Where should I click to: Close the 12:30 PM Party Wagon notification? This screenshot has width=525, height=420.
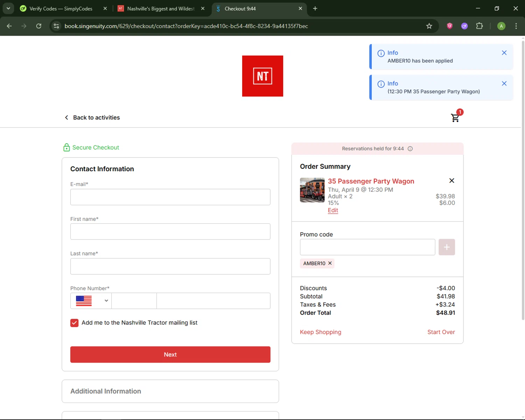[504, 84]
